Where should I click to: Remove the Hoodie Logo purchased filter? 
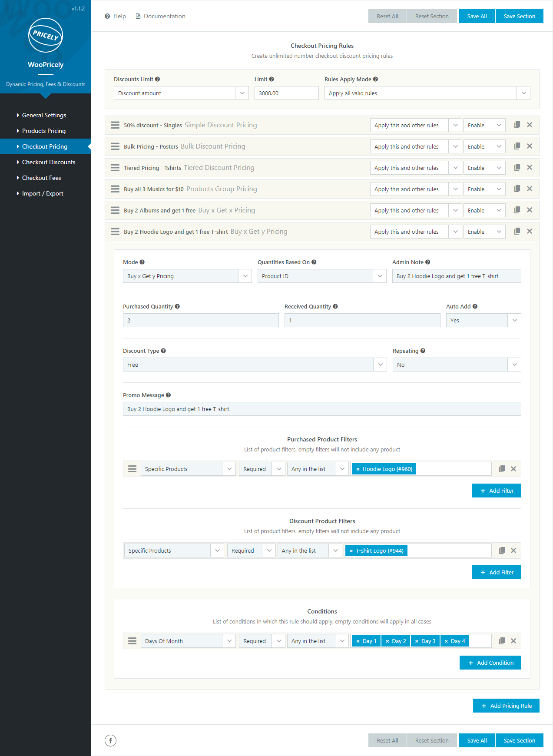(x=513, y=469)
